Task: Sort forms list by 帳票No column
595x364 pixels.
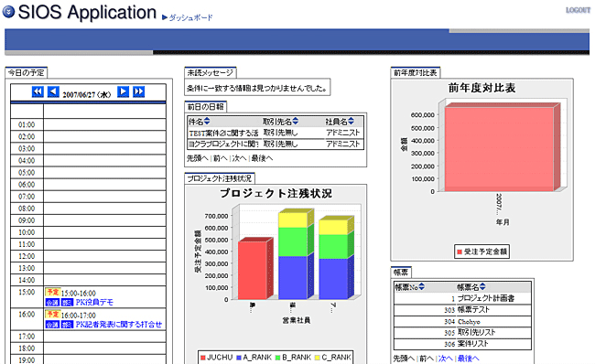Action: point(422,287)
